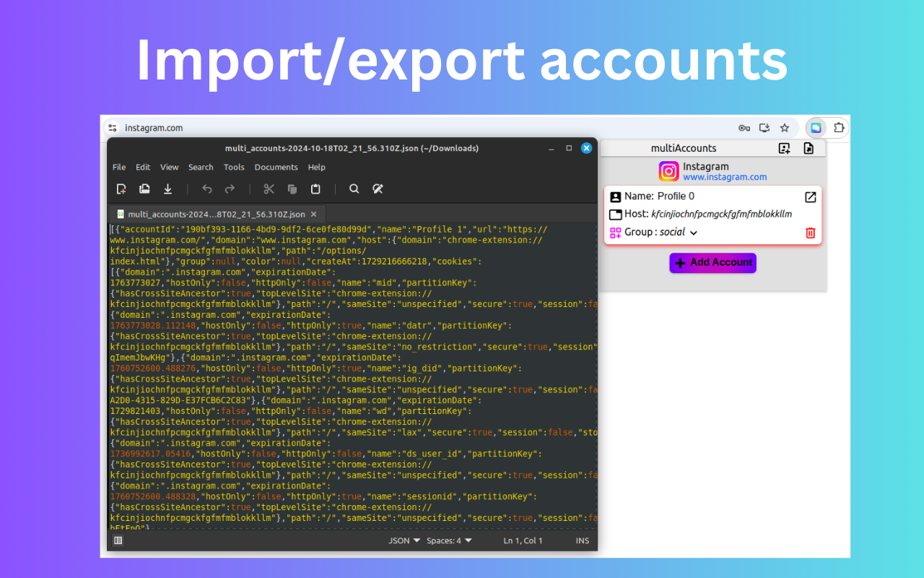Delete Profile 0 with the trash icon
924x578 pixels.
(811, 233)
